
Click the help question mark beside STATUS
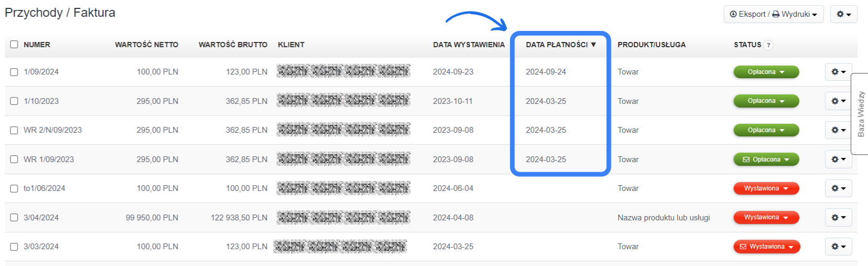(768, 45)
